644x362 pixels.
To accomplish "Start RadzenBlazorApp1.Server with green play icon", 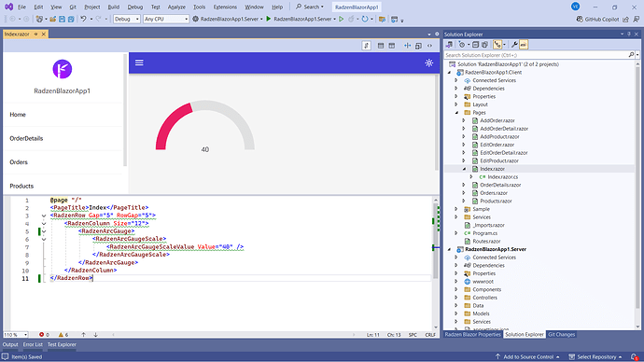I will (x=269, y=19).
